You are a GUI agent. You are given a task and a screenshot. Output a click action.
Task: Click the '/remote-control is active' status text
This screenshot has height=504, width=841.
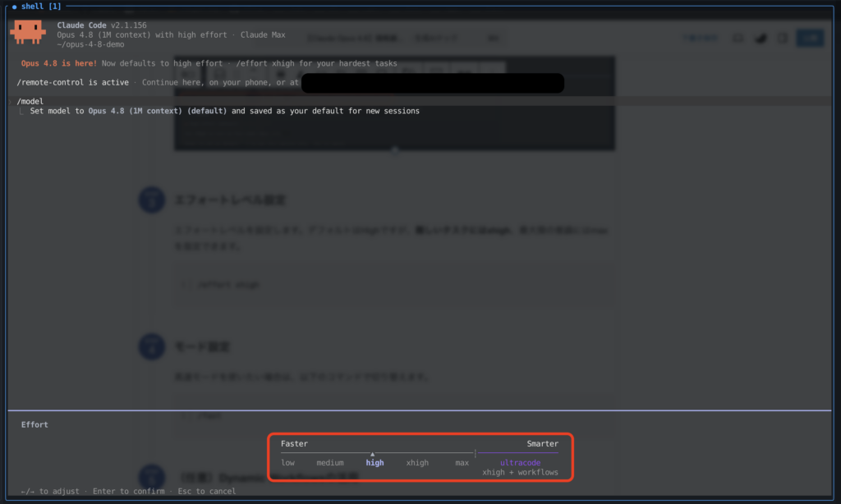tap(73, 83)
